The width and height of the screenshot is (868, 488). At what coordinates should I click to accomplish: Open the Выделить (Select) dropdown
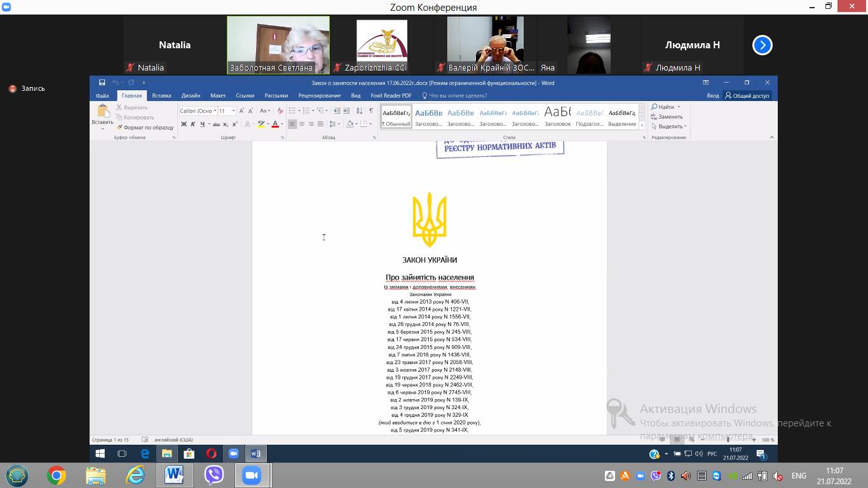coord(668,126)
